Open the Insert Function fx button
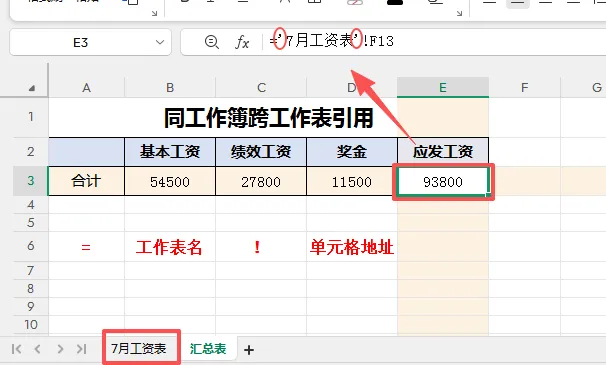This screenshot has height=365, width=606. point(242,42)
